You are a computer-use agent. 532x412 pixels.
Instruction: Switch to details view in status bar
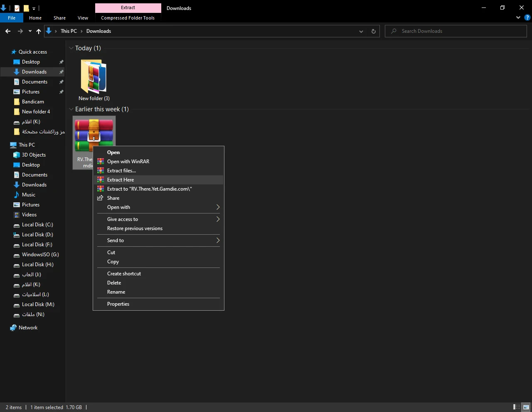point(516,407)
